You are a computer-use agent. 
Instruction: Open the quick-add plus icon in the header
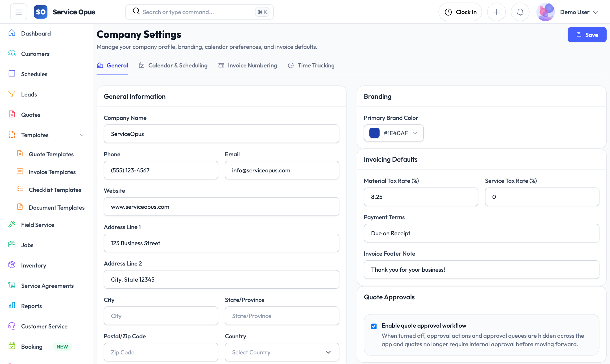coord(496,12)
